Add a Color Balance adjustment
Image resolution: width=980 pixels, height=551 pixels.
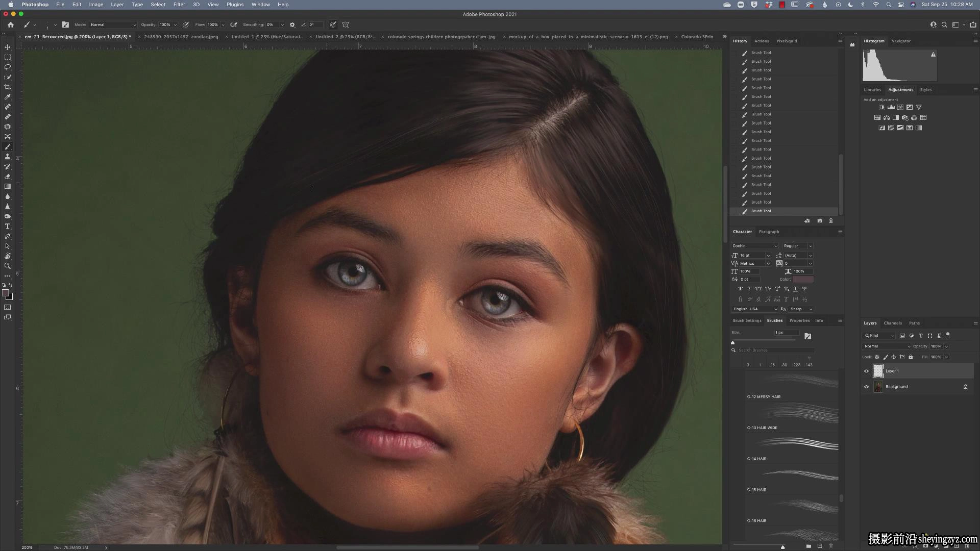[x=887, y=118]
